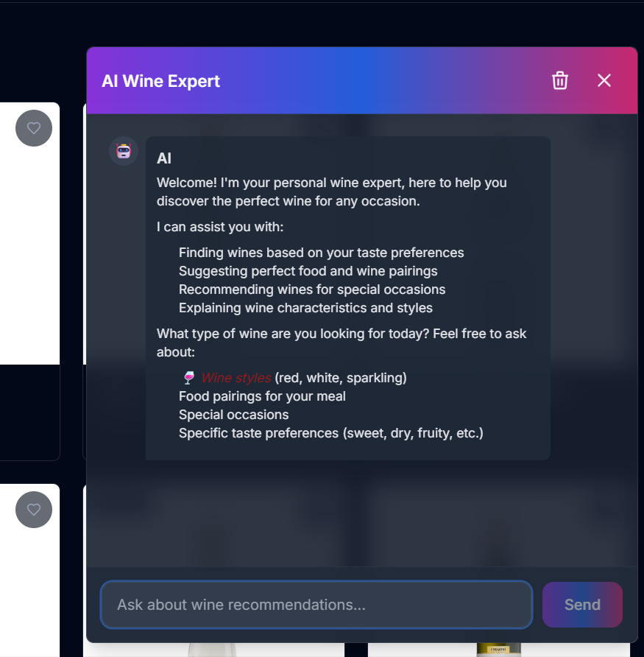Close the AI Wine Expert panel

(x=604, y=80)
